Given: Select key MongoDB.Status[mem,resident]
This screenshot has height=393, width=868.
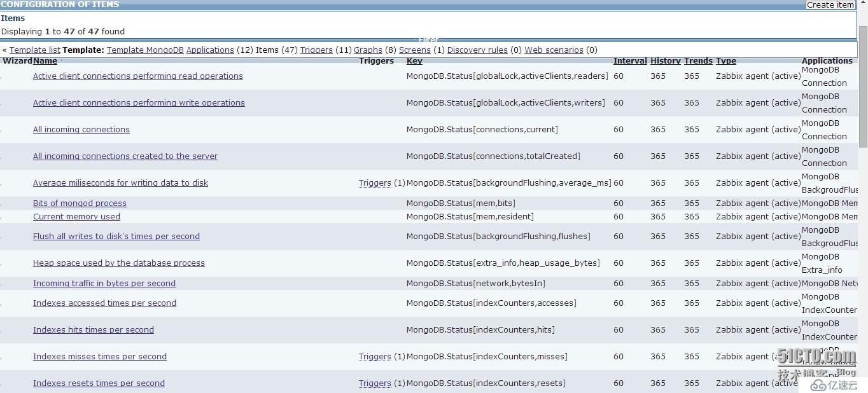Looking at the screenshot, I should click(x=470, y=216).
